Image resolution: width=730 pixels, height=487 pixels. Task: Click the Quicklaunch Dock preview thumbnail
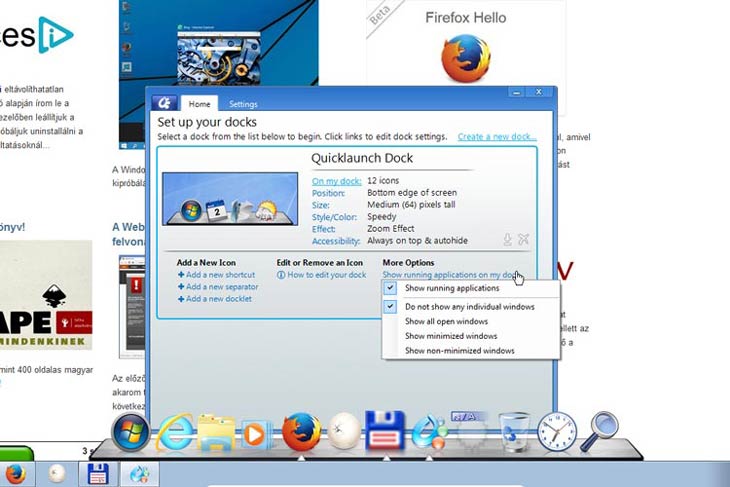pyautogui.click(x=230, y=198)
